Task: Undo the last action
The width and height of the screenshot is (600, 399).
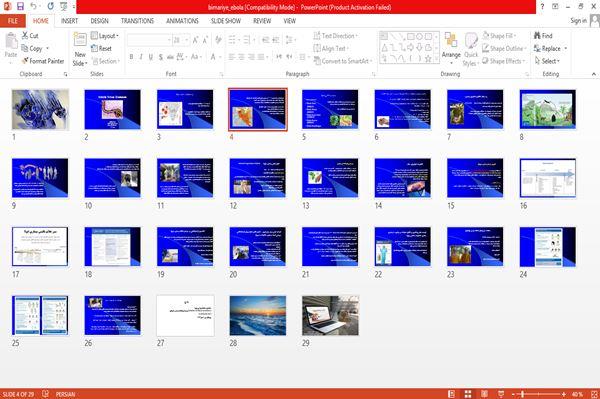Action: point(33,7)
